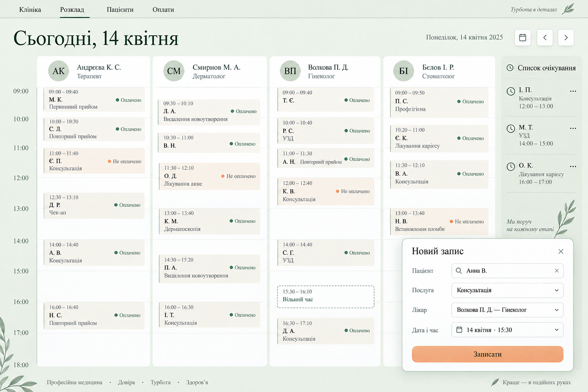Open appointment П. С. Профгігієна
Image resolution: width=588 pixels, height=392 pixels.
tap(439, 102)
